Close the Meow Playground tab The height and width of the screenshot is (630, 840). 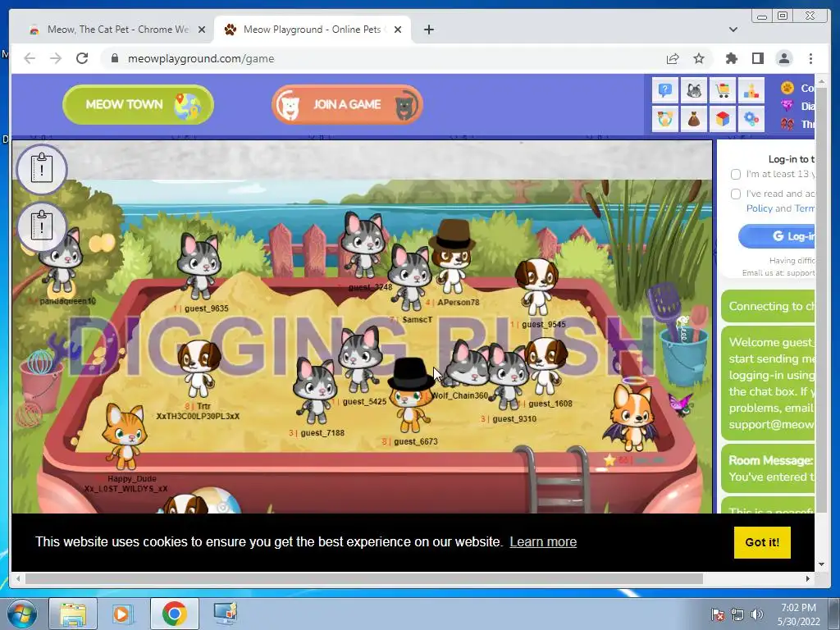398,30
